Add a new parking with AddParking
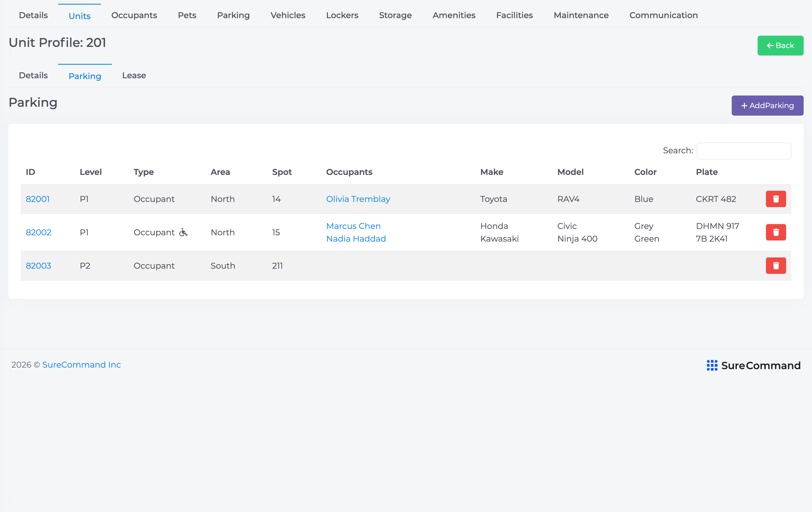Screen dimensions: 812x512 [767, 106]
